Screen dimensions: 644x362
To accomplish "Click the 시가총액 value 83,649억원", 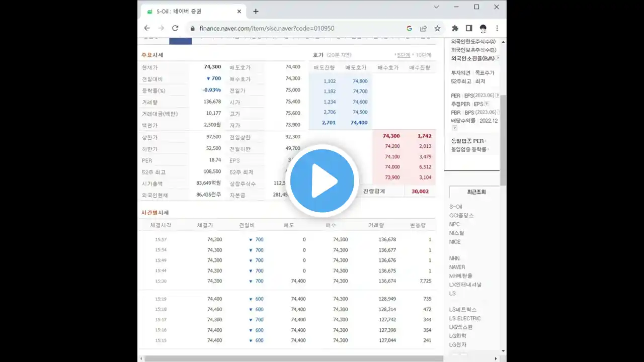I will [208, 183].
